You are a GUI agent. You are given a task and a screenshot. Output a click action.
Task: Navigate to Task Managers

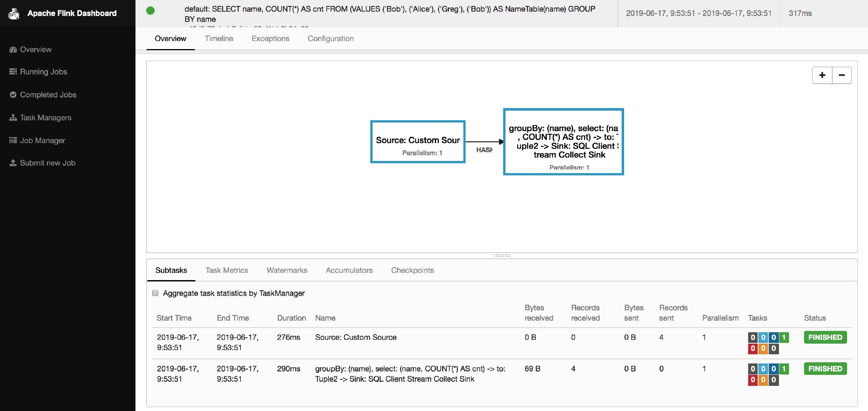[x=45, y=117]
